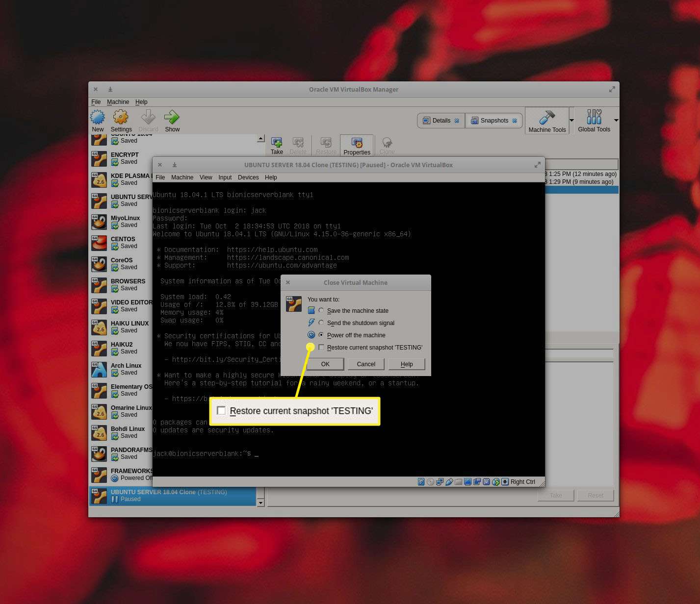Click the New virtual machine icon
700x604 pixels.
click(98, 117)
